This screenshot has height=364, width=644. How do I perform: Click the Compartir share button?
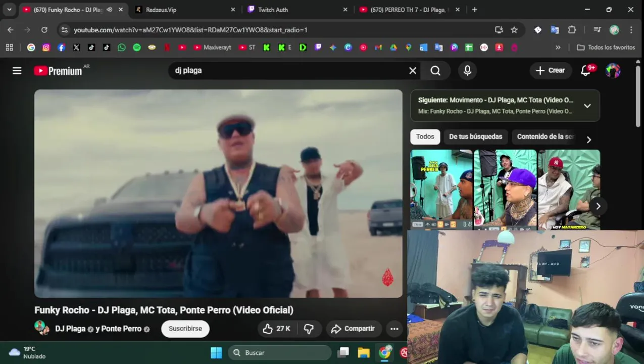pyautogui.click(x=353, y=329)
